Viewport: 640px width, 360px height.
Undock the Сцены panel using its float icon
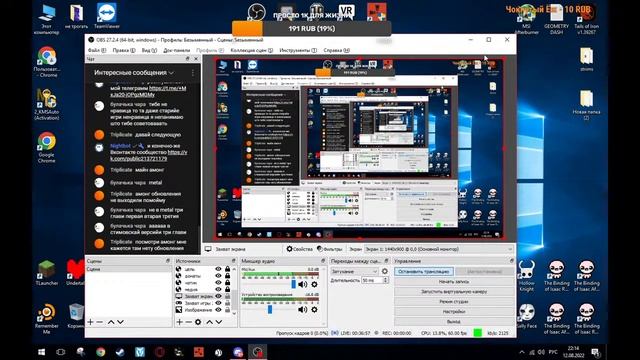point(168,261)
